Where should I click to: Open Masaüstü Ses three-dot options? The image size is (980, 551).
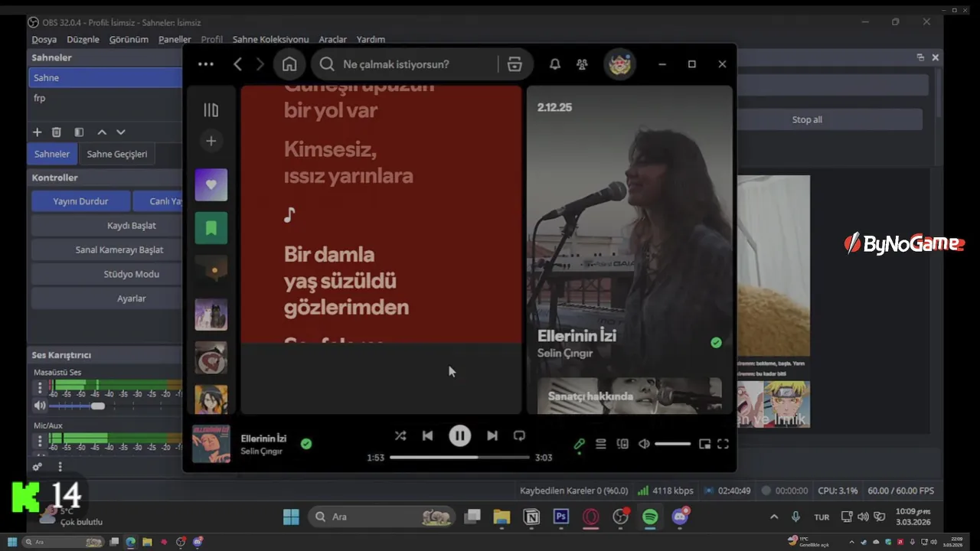40,388
